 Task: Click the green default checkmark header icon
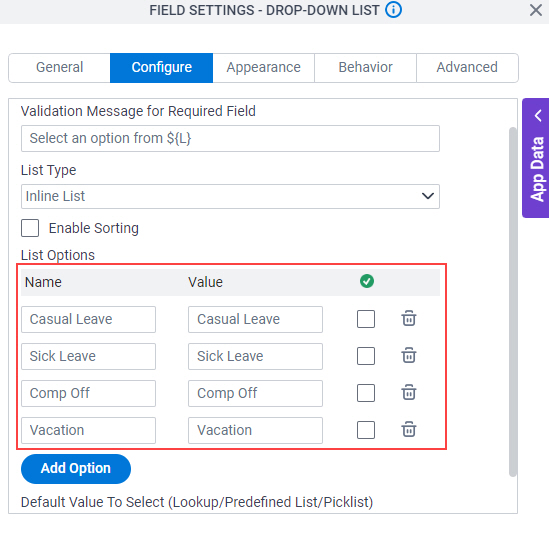(x=367, y=281)
